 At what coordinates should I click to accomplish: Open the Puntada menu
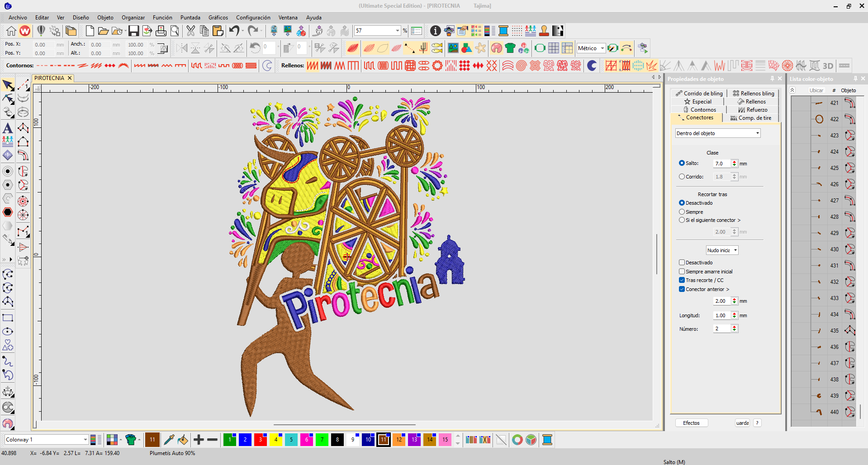190,18
